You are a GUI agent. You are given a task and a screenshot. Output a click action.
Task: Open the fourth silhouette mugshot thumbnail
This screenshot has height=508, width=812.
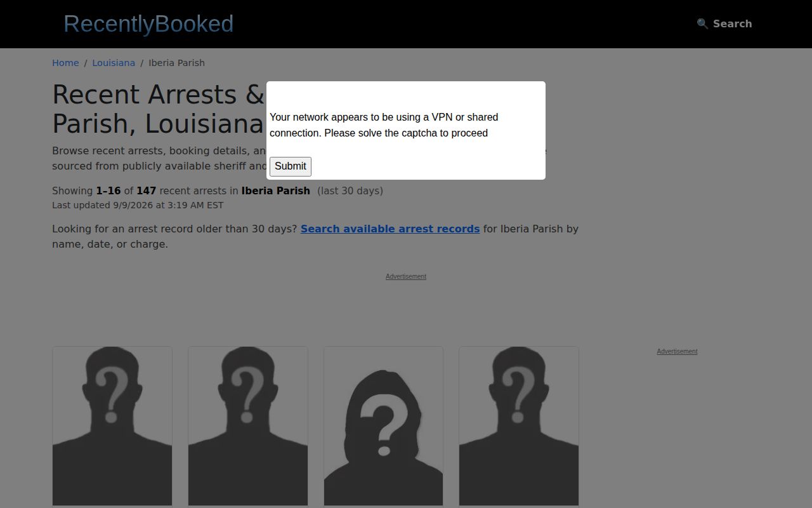point(519,426)
